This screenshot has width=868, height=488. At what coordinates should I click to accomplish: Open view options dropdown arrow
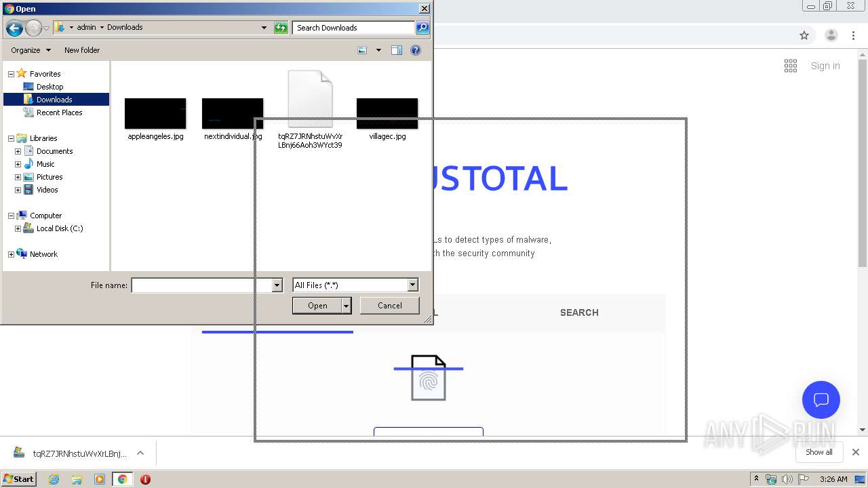point(378,50)
